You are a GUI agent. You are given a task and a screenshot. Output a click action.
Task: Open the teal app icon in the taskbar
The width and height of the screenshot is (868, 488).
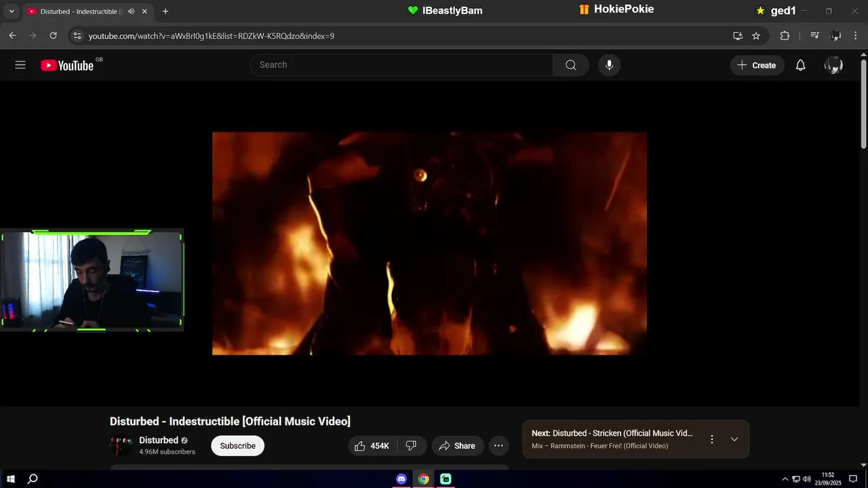point(446,479)
